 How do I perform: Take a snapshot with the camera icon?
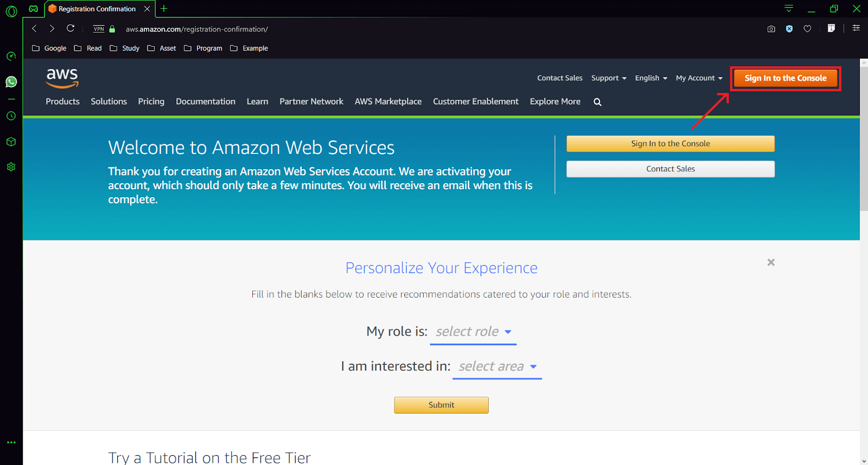click(x=771, y=29)
